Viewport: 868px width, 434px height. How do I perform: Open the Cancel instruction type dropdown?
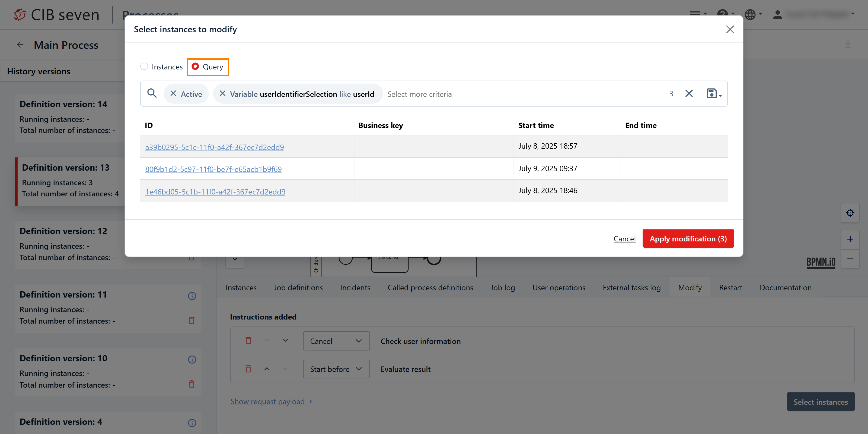[x=336, y=341]
